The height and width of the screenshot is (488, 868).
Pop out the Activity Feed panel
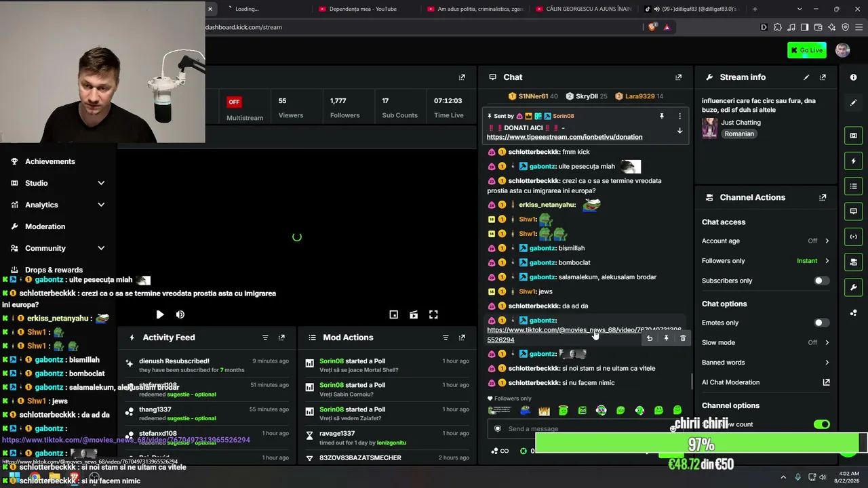(281, 338)
